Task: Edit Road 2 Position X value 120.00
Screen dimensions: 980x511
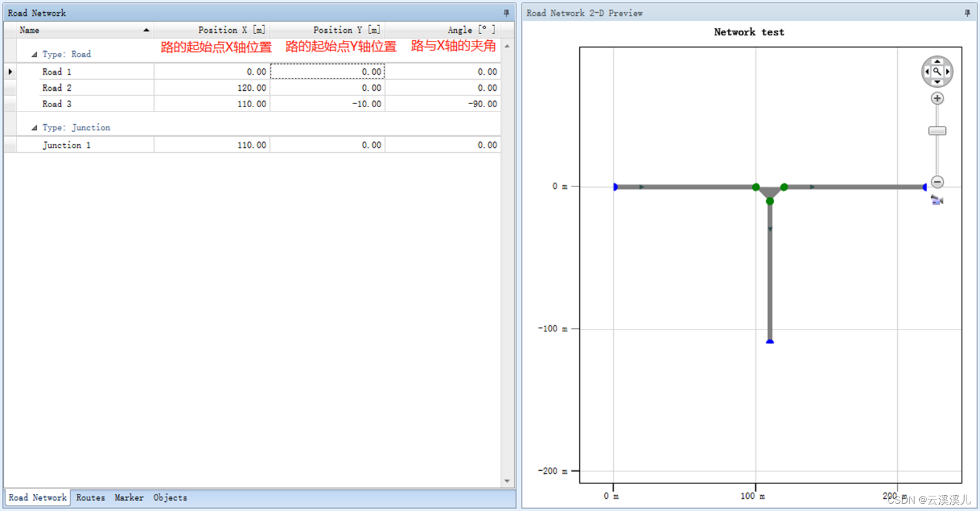Action: (212, 88)
